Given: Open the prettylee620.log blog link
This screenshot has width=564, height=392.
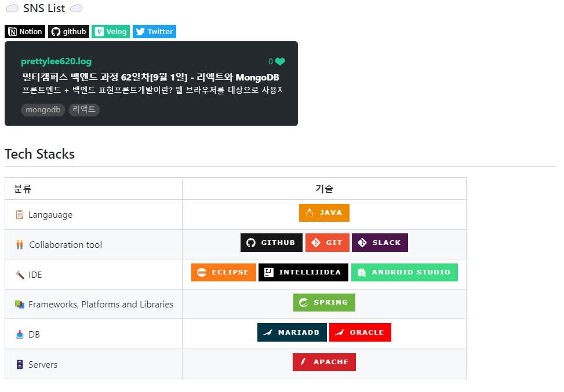Looking at the screenshot, I should pos(56,62).
